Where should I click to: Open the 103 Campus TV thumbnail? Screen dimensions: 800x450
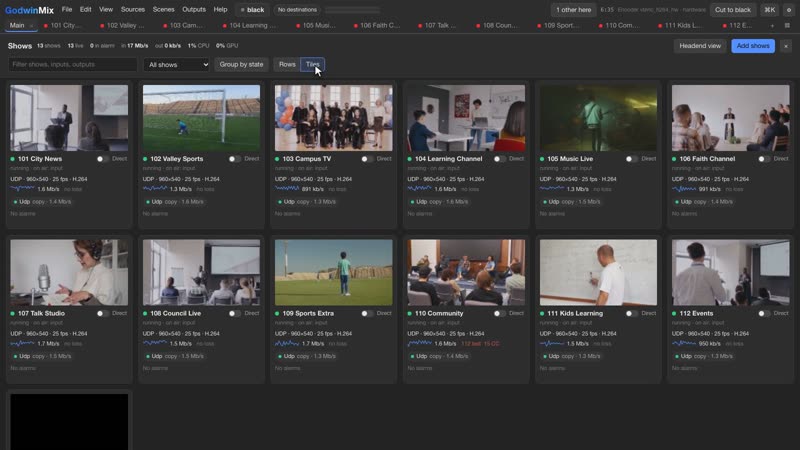point(334,118)
